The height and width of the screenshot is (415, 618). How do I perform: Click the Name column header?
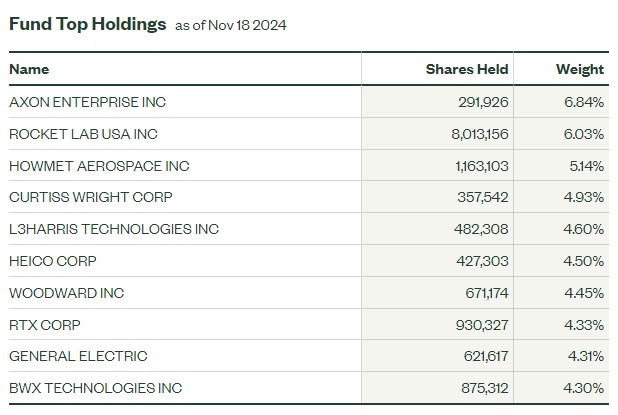pyautogui.click(x=29, y=69)
